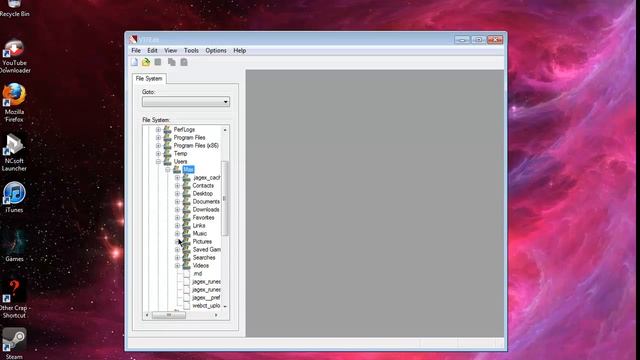The height and width of the screenshot is (360, 640).
Task: Select the Videos folder in the tree
Action: tap(200, 265)
